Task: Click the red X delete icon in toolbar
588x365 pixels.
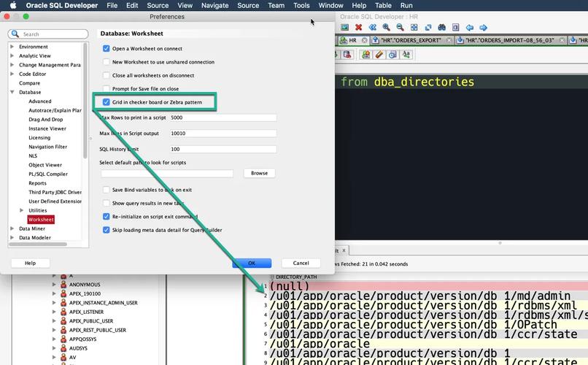Action: click(358, 28)
